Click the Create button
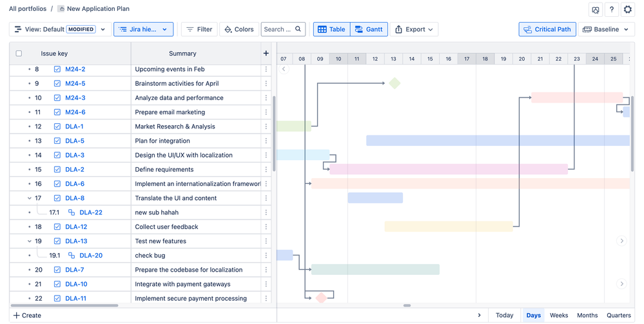Screen dimensions: 644x324 (x=27, y=315)
